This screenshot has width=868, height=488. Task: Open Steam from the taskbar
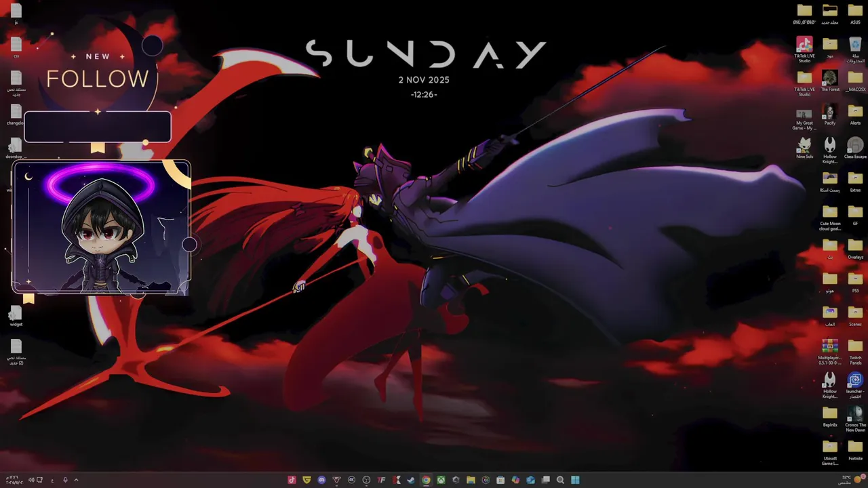pyautogui.click(x=411, y=480)
